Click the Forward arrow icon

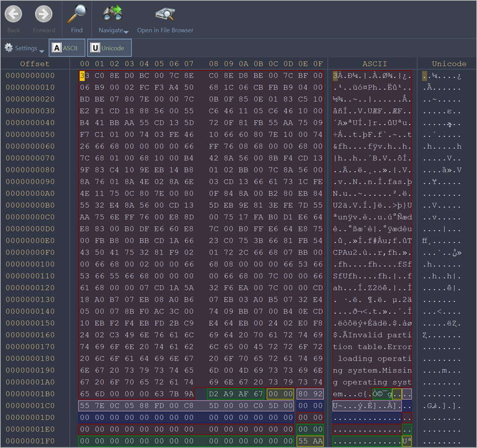(x=44, y=14)
